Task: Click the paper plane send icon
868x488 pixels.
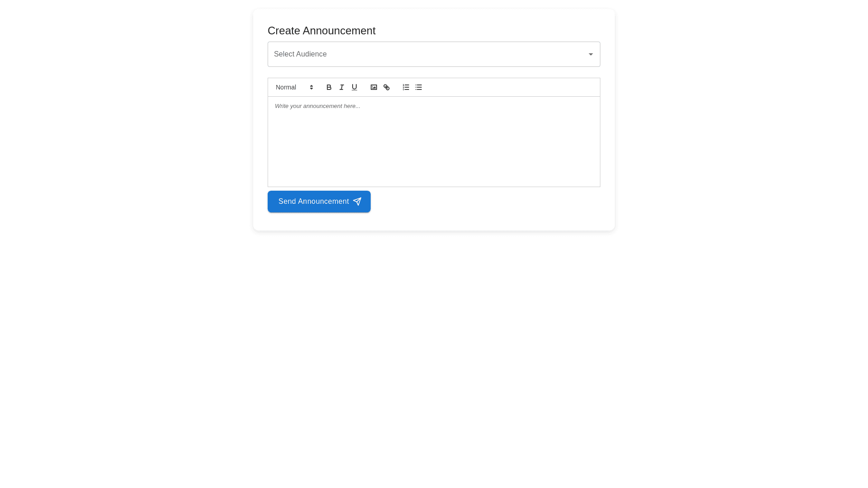Action: pyautogui.click(x=357, y=202)
